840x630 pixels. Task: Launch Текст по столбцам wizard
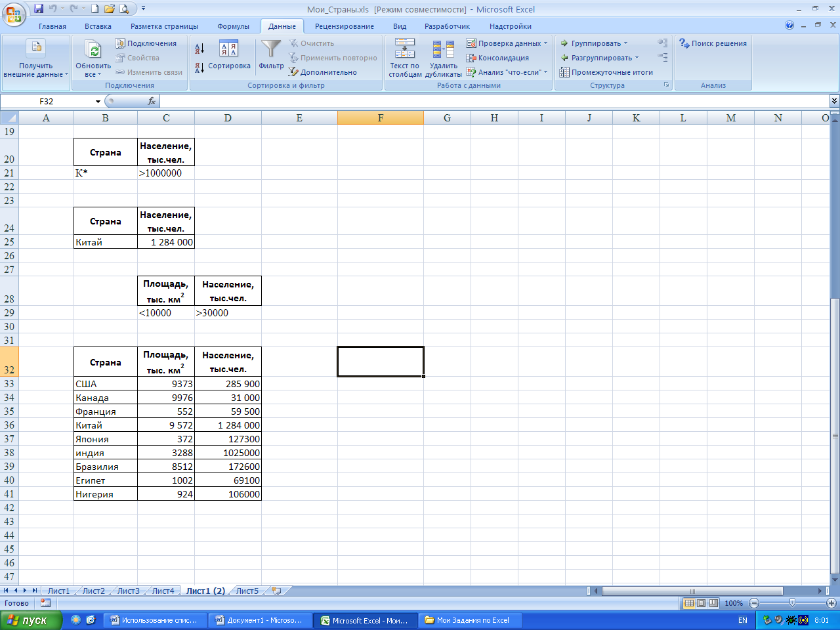point(405,58)
